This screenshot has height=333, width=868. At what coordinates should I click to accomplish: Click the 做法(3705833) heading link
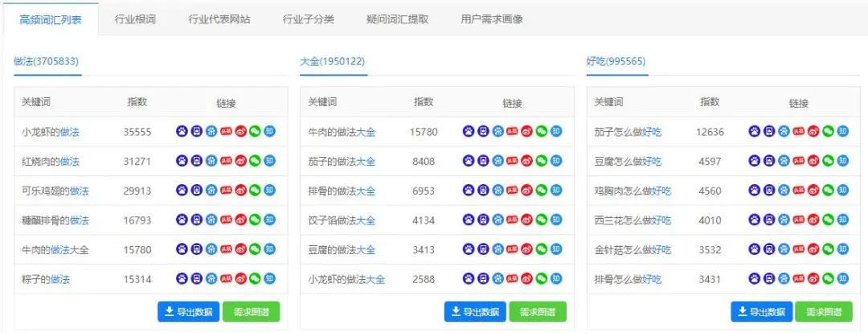pyautogui.click(x=47, y=61)
